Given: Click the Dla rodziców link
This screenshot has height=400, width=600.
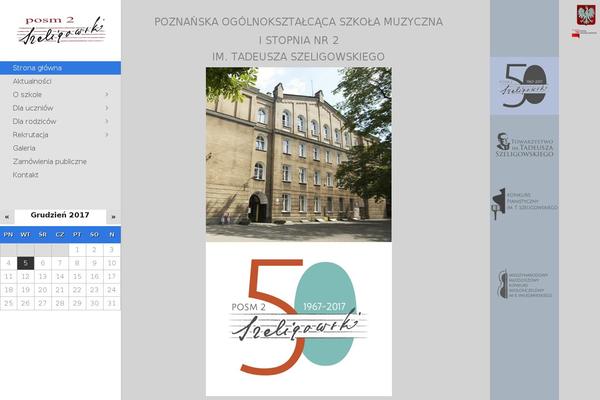Looking at the screenshot, I should click(x=34, y=121).
